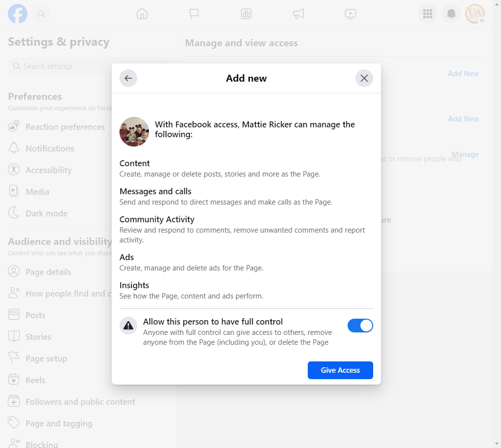Close the Add new dialog
501x448 pixels.
click(364, 78)
